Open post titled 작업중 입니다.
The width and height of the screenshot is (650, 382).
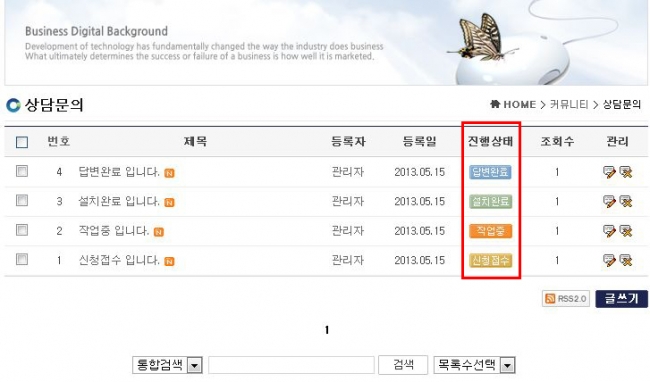tap(114, 230)
